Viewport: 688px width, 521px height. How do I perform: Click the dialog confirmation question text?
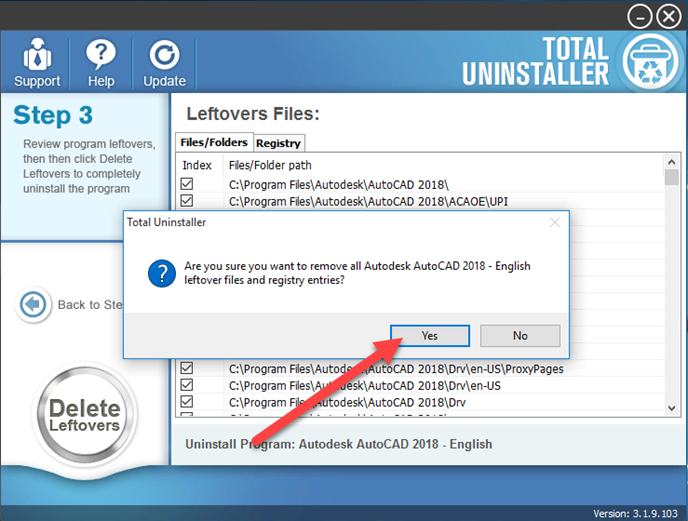pos(357,273)
